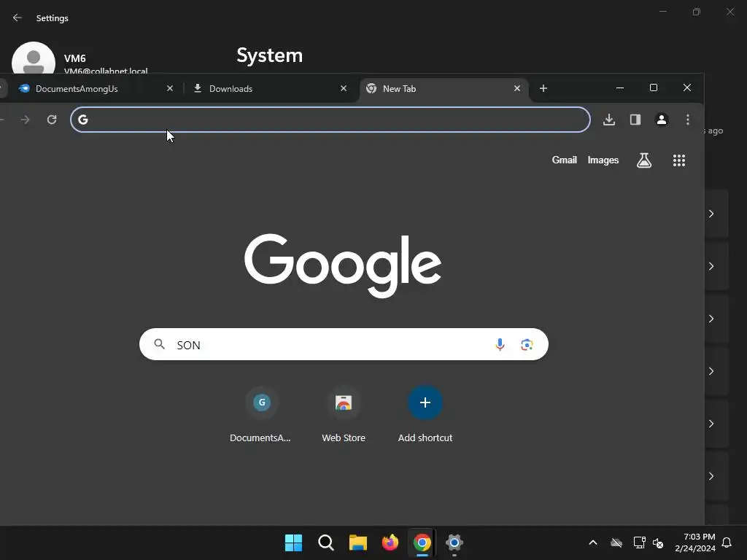
Task: Close the New Tab tab
Action: [517, 88]
